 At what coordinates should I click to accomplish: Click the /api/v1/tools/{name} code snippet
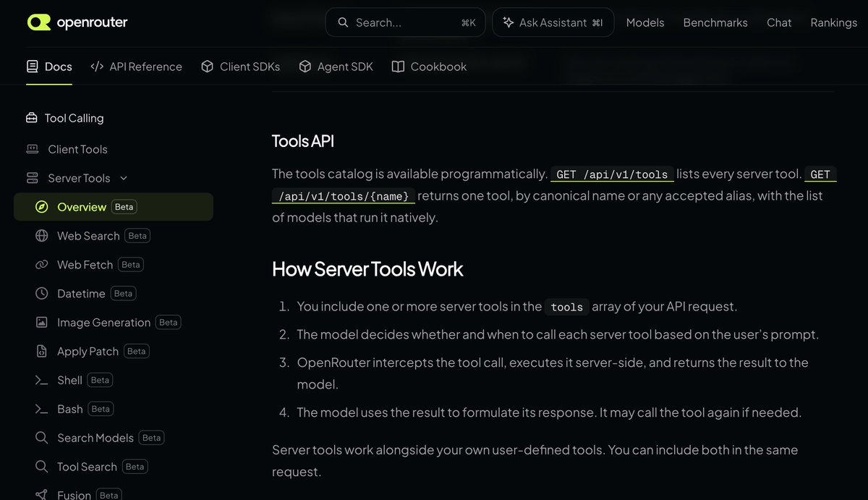click(344, 196)
